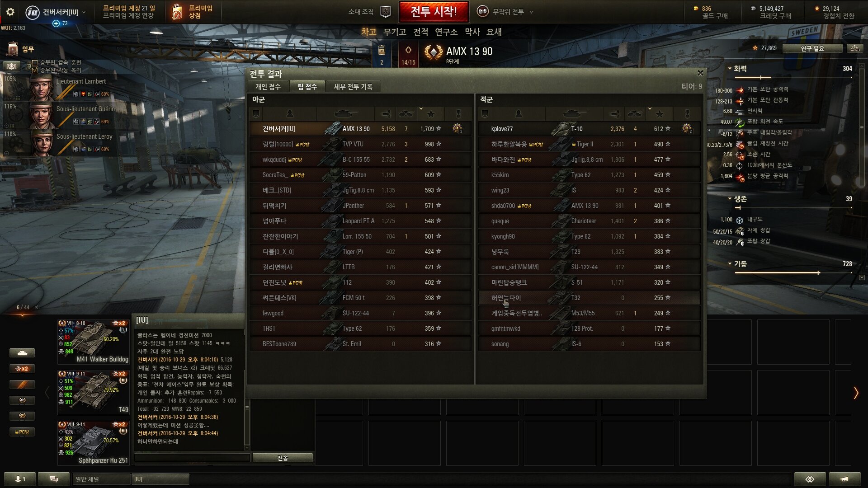Open the contacts icon in bottom bar
The height and width of the screenshot is (488, 868).
tap(20, 479)
